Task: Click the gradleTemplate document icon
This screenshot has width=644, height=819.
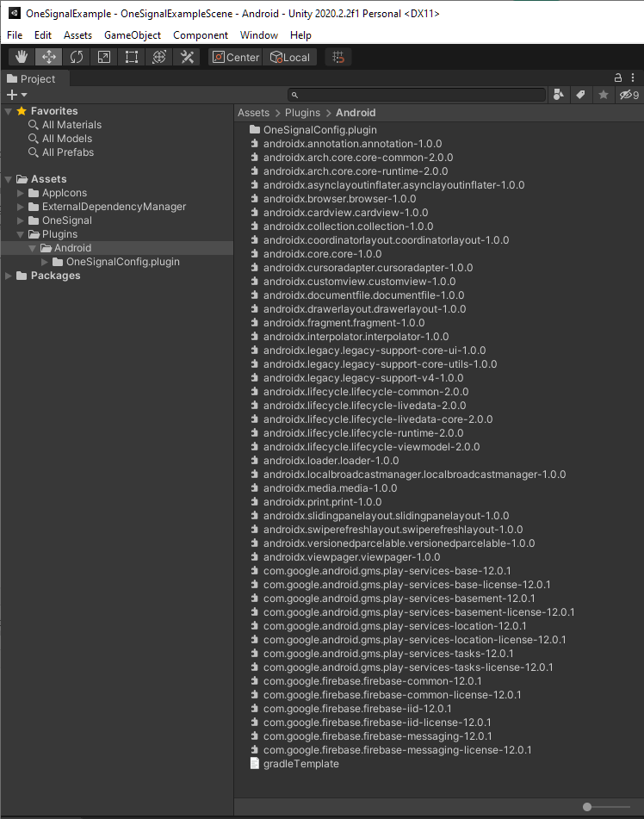Action: [254, 764]
